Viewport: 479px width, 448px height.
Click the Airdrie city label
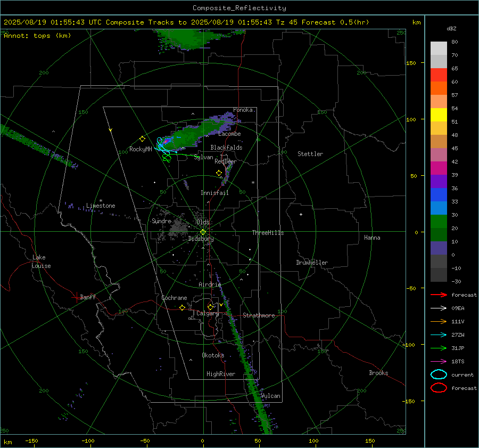coord(210,284)
